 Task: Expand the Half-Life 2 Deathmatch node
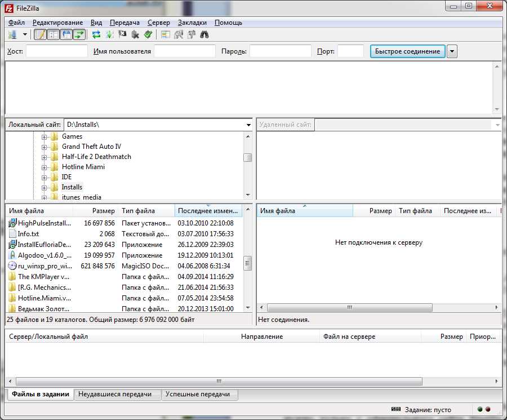(44, 158)
